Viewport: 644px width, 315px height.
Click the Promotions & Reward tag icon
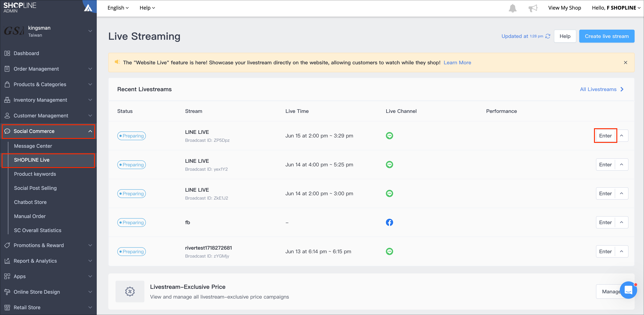[7, 245]
